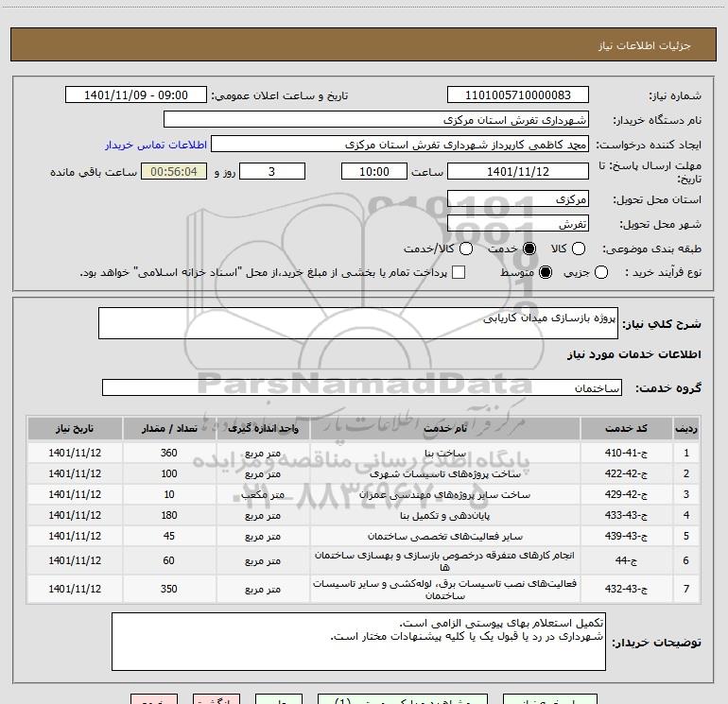Click the تاریخ نیاز column header
Viewport: 728px width, 704px height.
75,428
